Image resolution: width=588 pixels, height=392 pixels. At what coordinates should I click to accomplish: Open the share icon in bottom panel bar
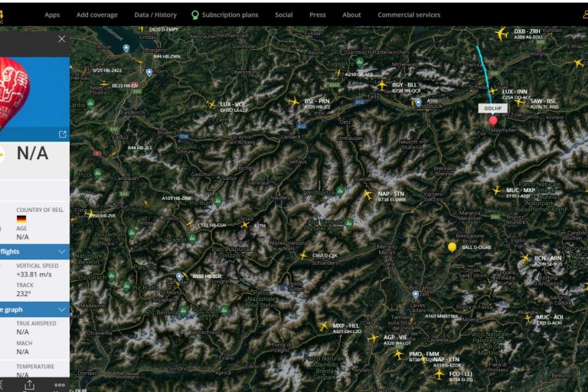click(x=29, y=385)
